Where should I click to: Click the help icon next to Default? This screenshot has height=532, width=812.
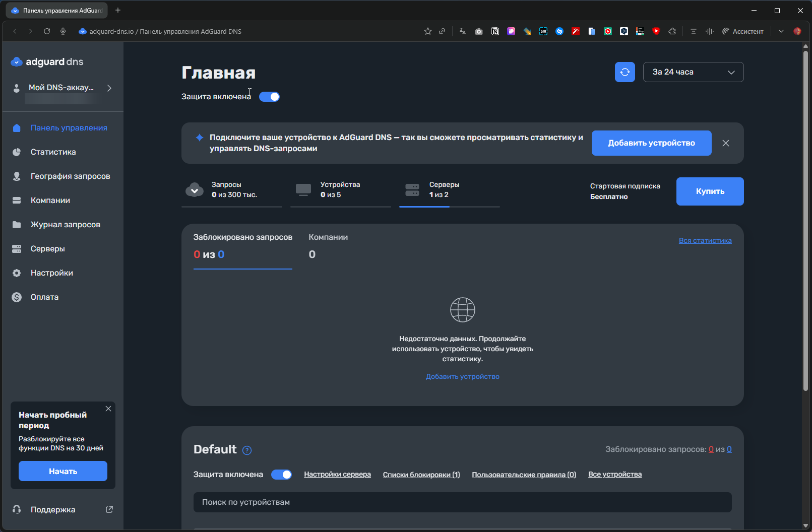click(247, 450)
